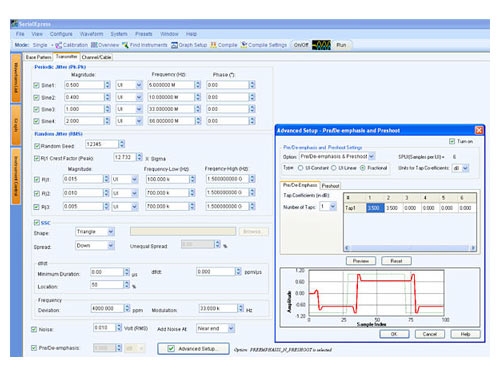Click the Noise Volt value field

click(104, 328)
